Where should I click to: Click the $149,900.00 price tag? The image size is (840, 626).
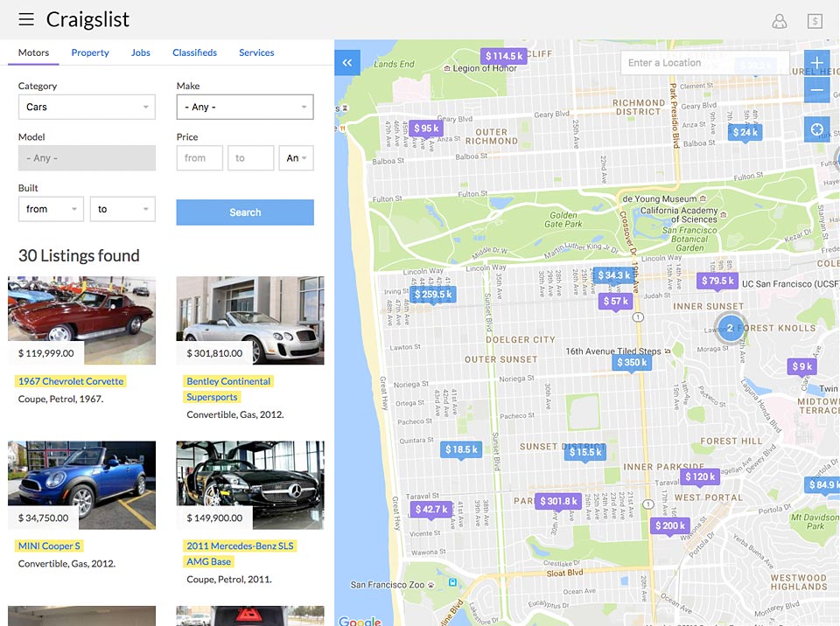click(214, 518)
